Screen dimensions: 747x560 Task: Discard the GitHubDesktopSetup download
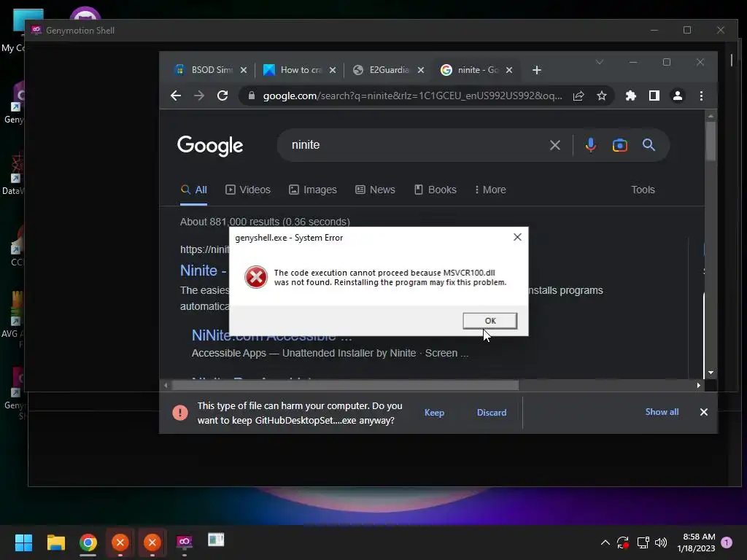point(492,413)
